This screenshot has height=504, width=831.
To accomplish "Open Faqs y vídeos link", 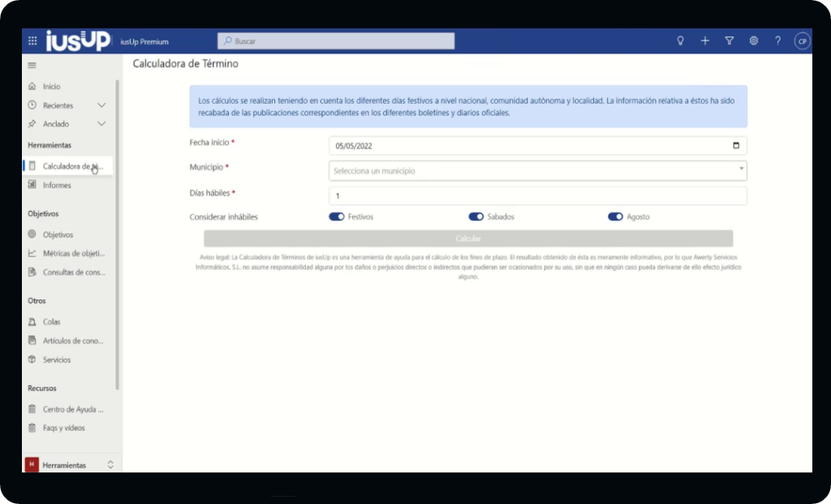I will point(63,428).
